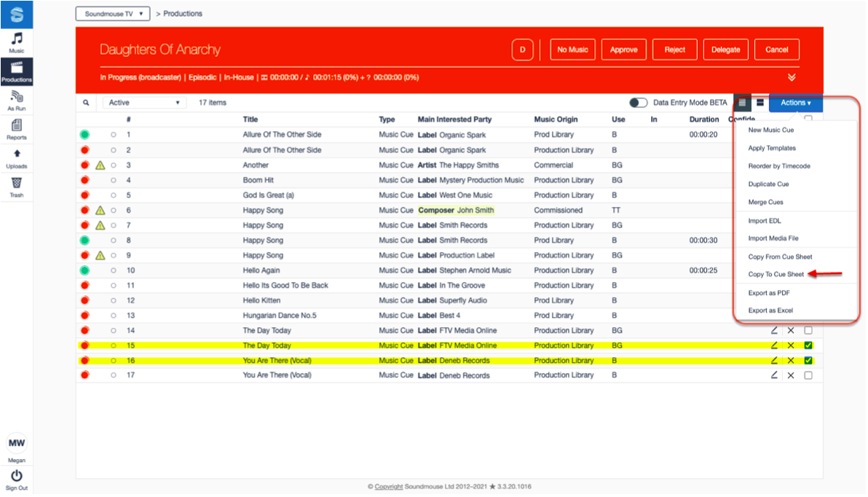
Task: Edit cue 14 with pencil icon
Action: [774, 330]
